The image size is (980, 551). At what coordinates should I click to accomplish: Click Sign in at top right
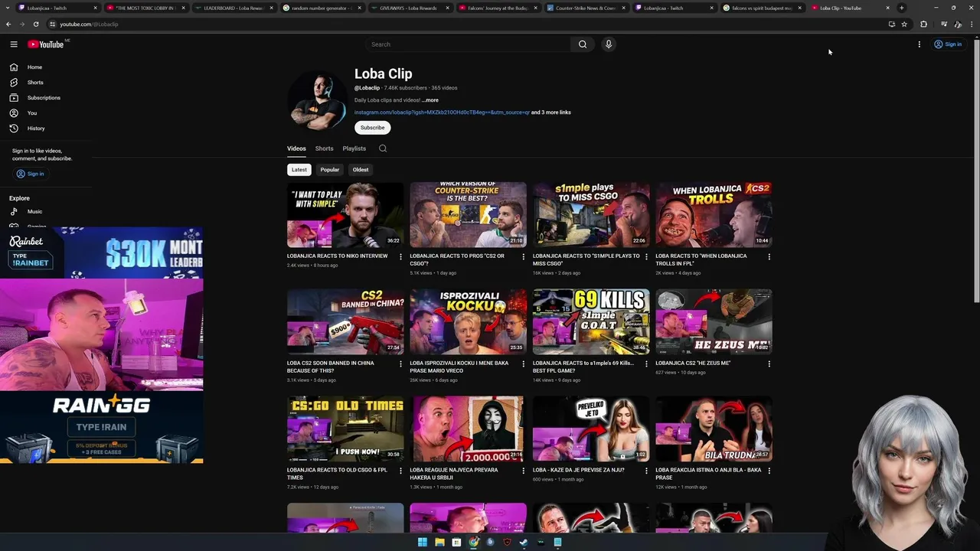point(948,44)
